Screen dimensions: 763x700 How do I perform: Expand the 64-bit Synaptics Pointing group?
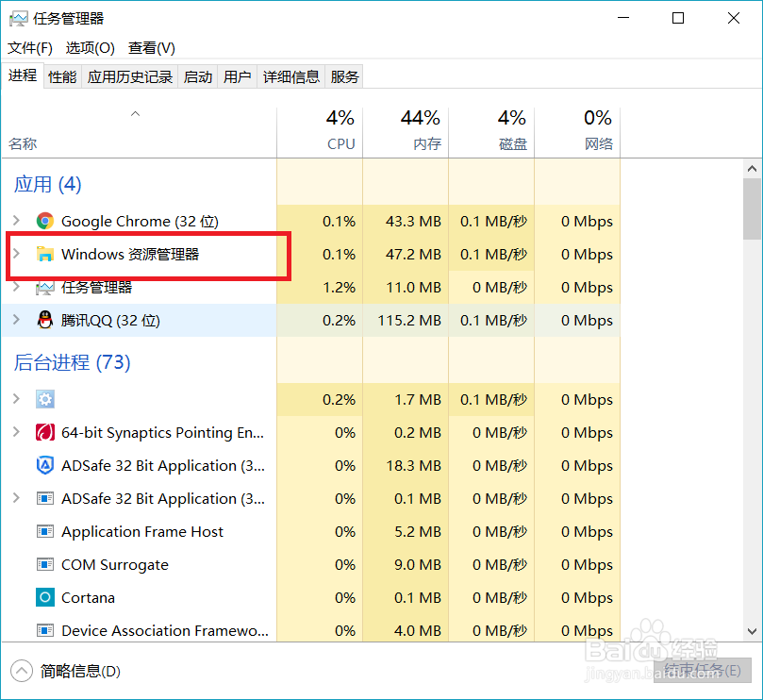16,432
